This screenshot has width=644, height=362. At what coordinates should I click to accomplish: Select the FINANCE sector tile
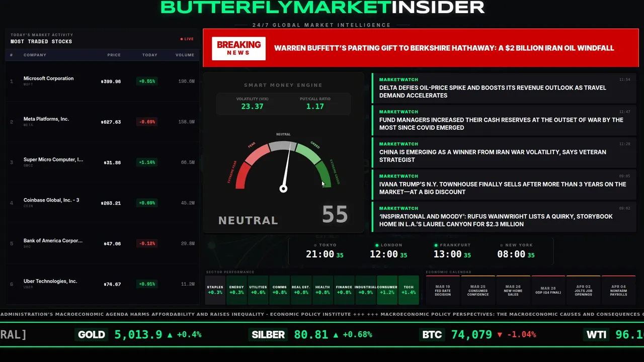(x=344, y=290)
